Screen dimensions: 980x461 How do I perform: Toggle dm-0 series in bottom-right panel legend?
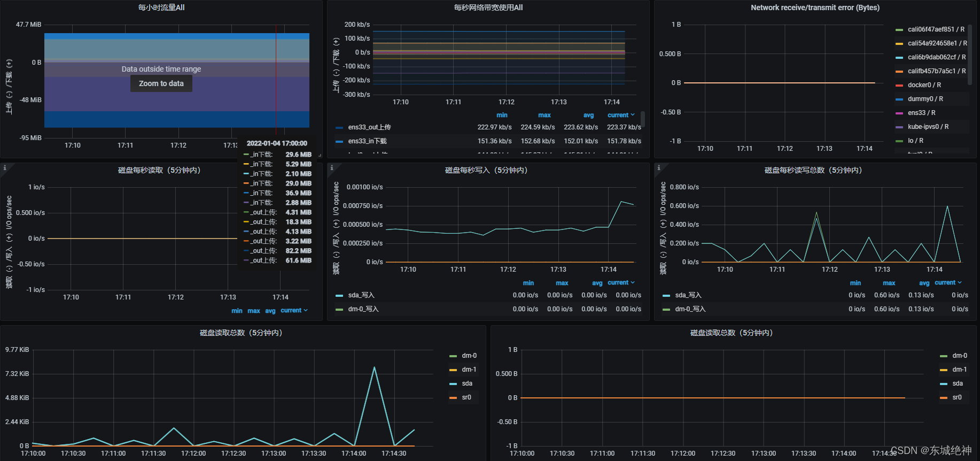[960, 356]
